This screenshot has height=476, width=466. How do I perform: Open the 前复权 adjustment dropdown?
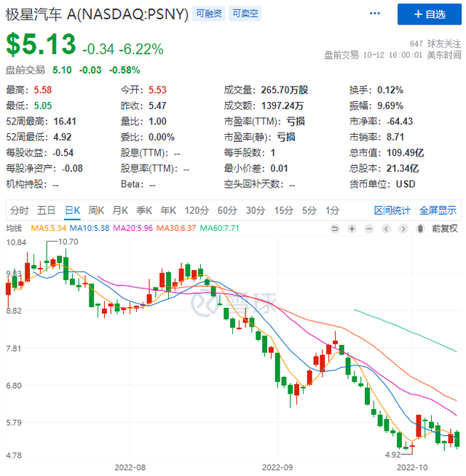445,229
